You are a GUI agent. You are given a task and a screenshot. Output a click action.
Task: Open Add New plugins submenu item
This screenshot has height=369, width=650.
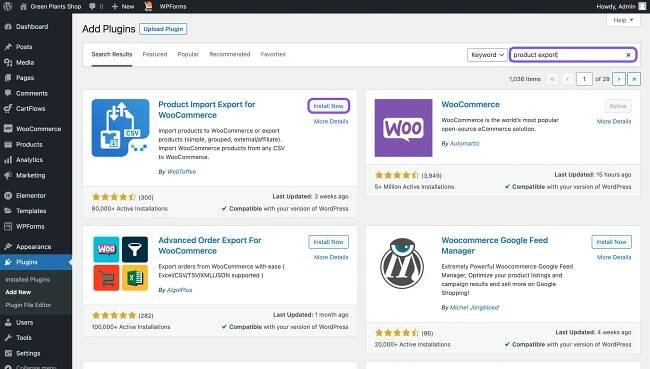(x=18, y=292)
